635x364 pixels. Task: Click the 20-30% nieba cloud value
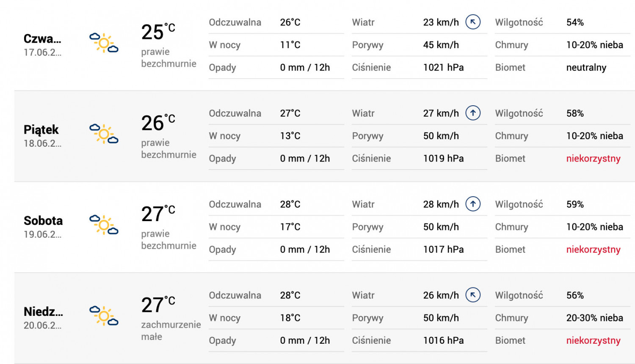(x=594, y=318)
